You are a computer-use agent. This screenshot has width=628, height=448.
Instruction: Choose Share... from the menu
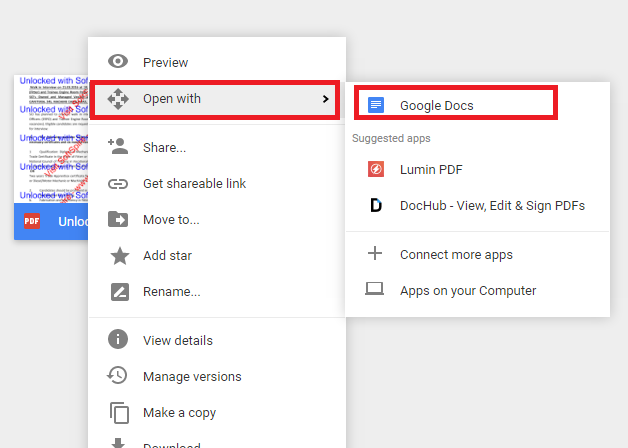click(217, 147)
